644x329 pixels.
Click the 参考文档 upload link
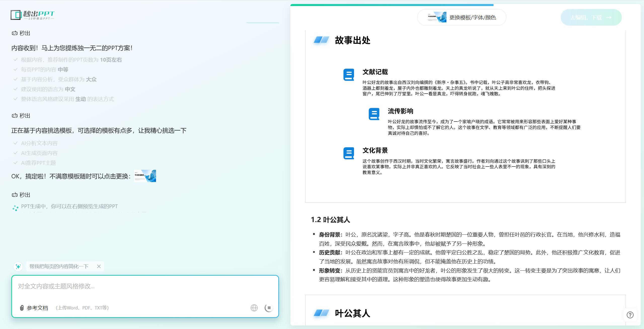coord(37,308)
